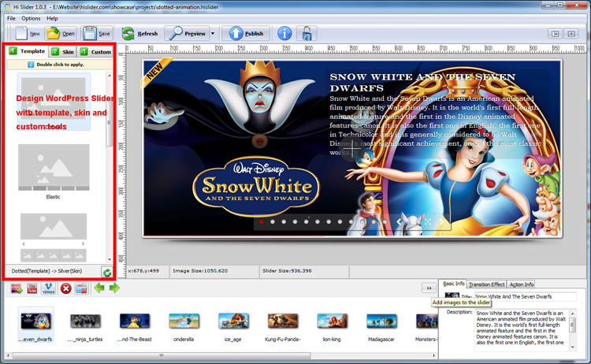Move slide right with green arrow

coord(114,288)
